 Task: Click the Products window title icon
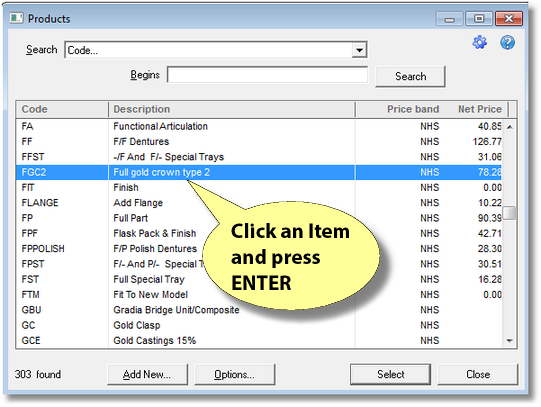point(16,18)
